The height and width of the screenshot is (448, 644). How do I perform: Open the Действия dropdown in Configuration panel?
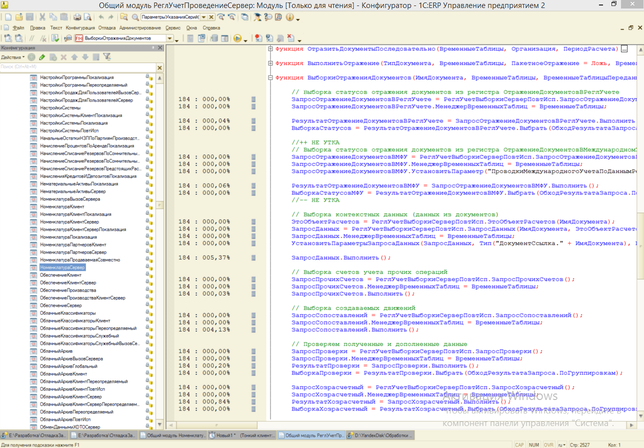[x=13, y=57]
